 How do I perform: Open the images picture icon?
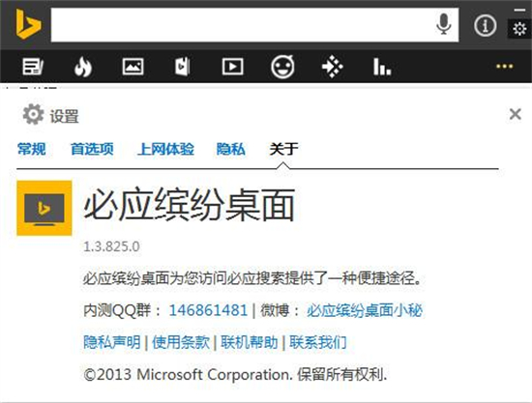(x=133, y=67)
